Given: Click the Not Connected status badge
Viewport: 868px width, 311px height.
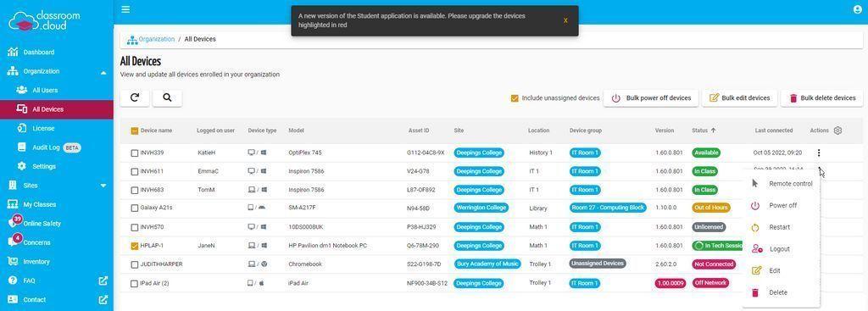Looking at the screenshot, I should [x=714, y=264].
